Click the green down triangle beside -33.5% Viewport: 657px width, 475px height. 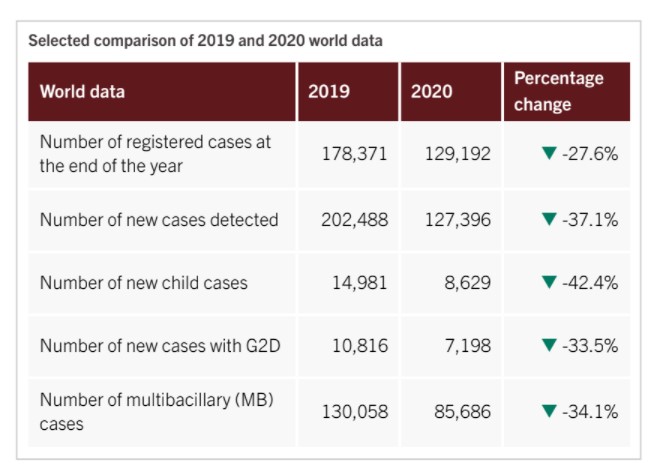coord(548,345)
